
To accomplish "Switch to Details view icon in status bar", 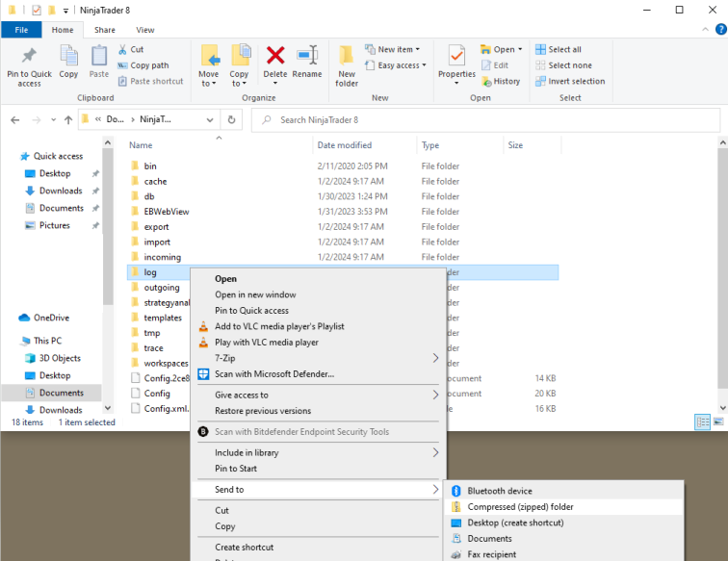I will [x=702, y=421].
